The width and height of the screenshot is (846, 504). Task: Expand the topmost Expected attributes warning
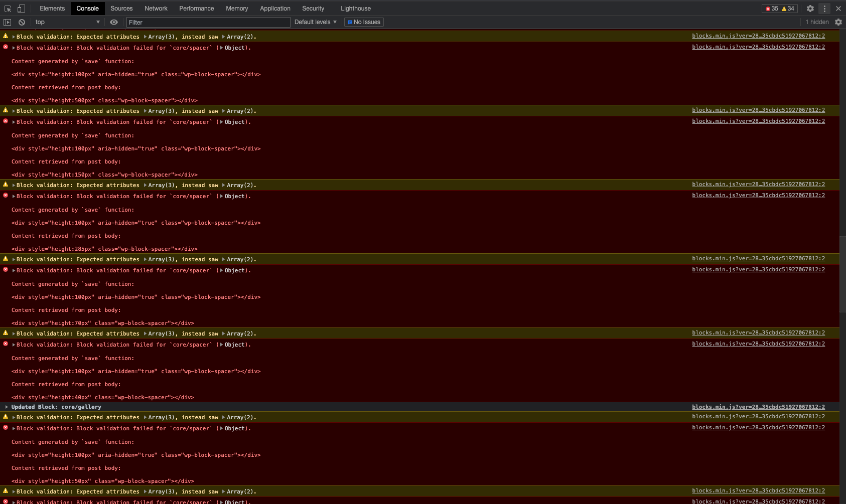(x=14, y=37)
